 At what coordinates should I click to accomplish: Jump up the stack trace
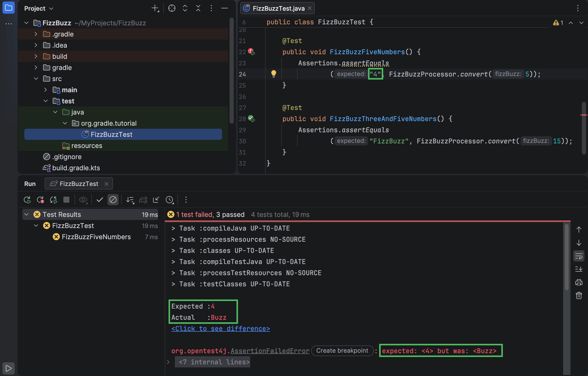[x=579, y=230]
